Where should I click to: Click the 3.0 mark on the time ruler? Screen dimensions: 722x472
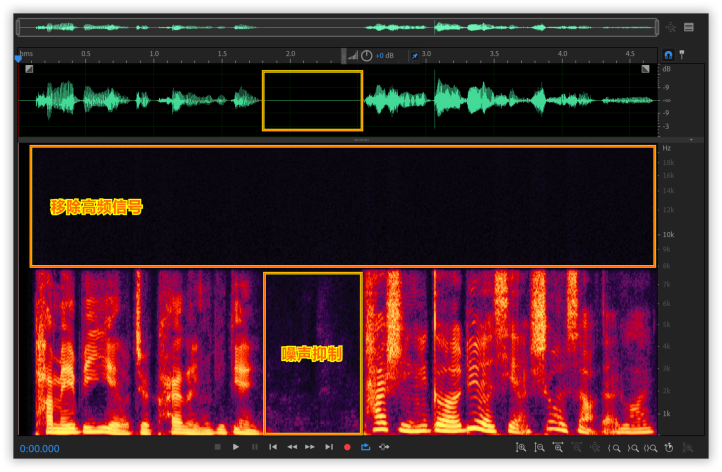426,53
